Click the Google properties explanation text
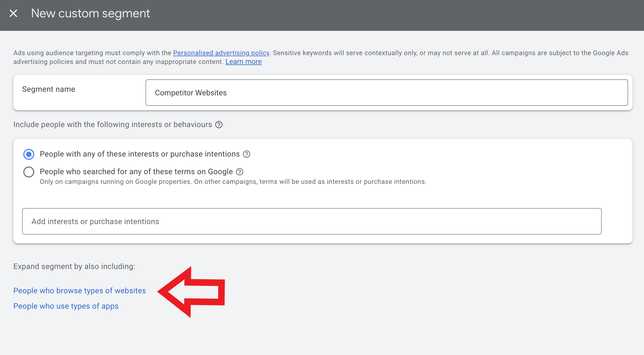Image resolution: width=644 pixels, height=355 pixels. [x=233, y=182]
